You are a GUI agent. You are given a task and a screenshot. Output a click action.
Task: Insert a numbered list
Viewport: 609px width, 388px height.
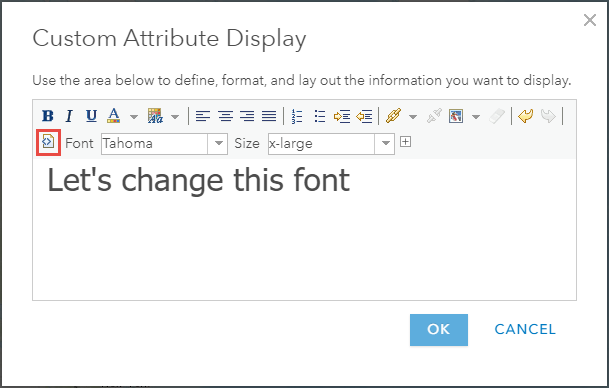[x=297, y=116]
